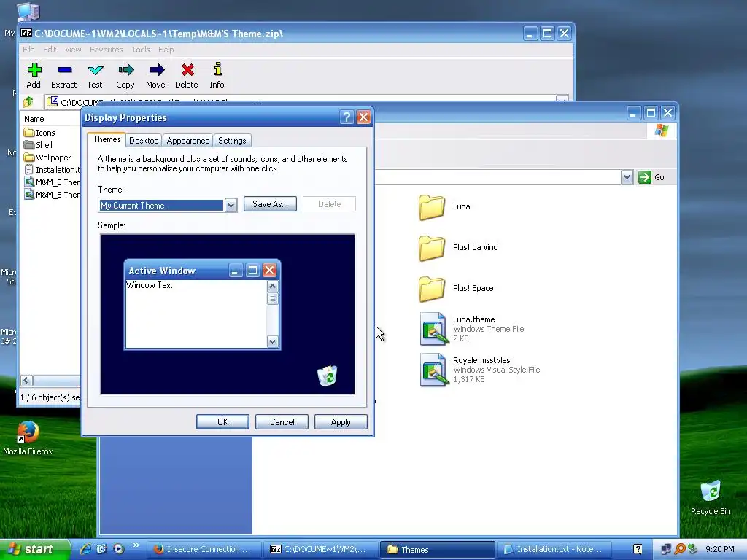Click the Go button in Themes window

(x=651, y=177)
